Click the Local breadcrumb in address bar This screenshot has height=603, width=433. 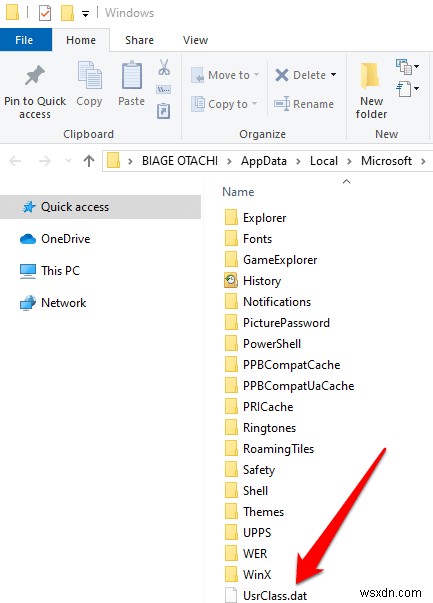[324, 161]
